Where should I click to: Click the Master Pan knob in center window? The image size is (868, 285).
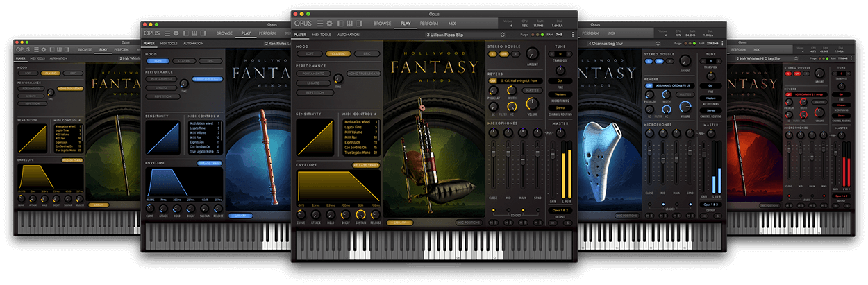point(560,132)
